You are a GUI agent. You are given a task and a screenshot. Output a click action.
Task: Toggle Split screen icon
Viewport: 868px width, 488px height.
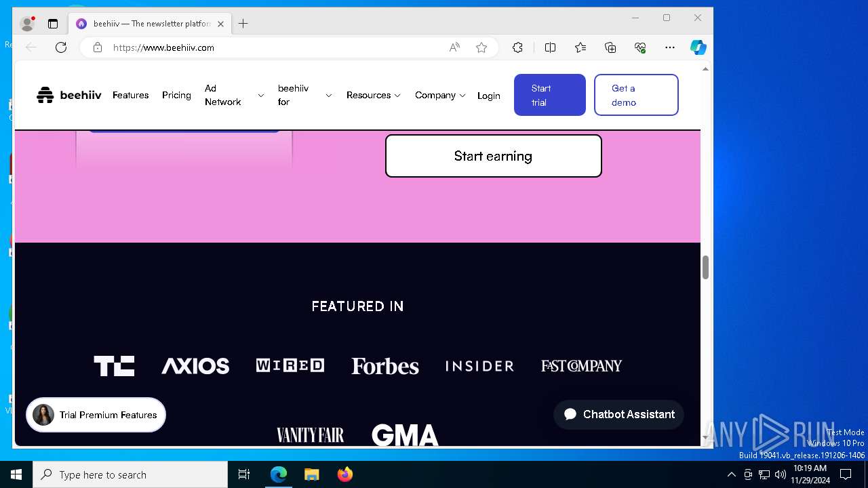click(550, 47)
